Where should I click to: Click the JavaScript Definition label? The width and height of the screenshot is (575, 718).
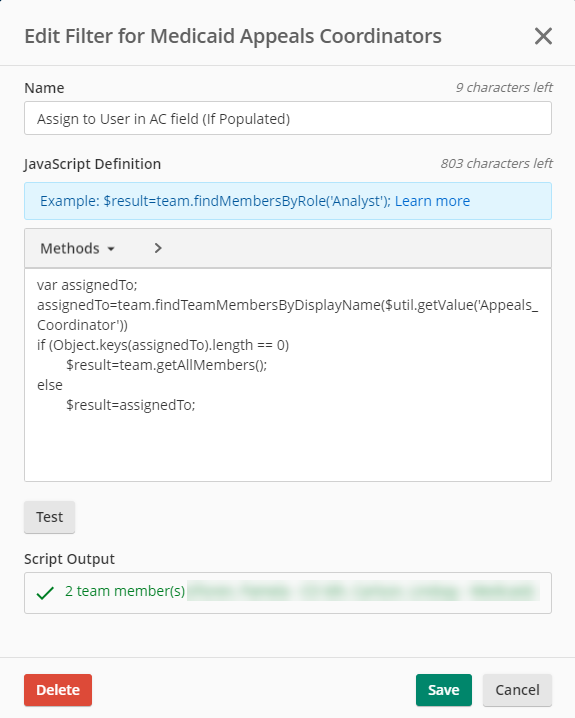coord(92,164)
